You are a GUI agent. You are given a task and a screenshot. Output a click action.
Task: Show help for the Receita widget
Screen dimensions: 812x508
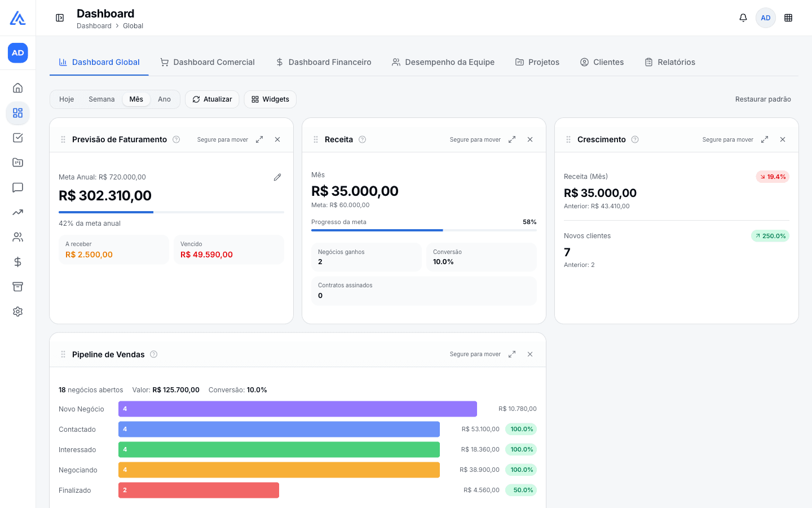[x=363, y=139]
